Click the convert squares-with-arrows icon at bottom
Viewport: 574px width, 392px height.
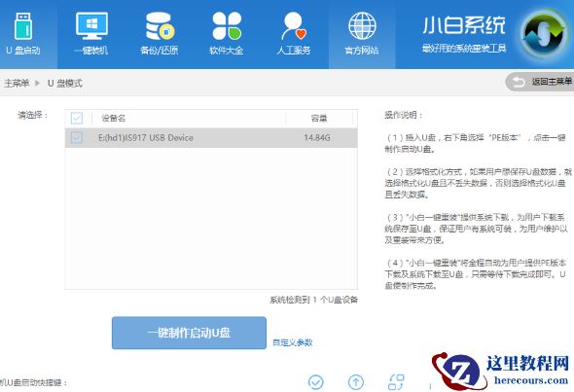click(x=396, y=382)
